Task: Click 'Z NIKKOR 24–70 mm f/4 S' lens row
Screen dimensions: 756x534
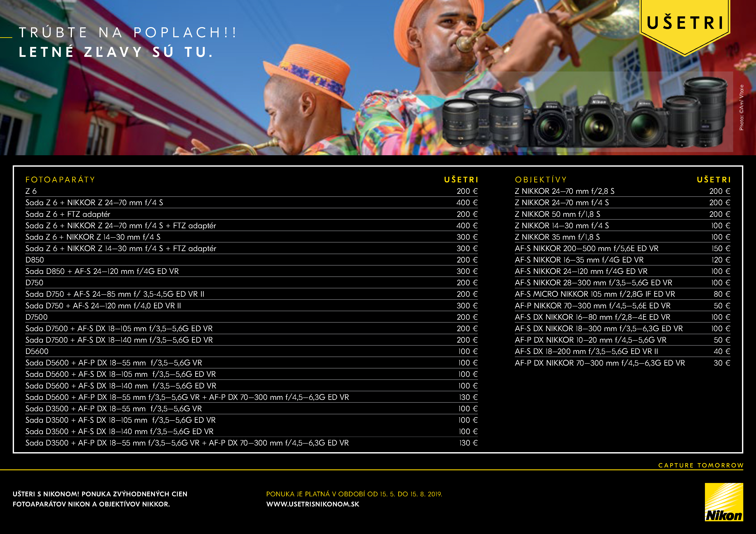Action: tap(623, 203)
